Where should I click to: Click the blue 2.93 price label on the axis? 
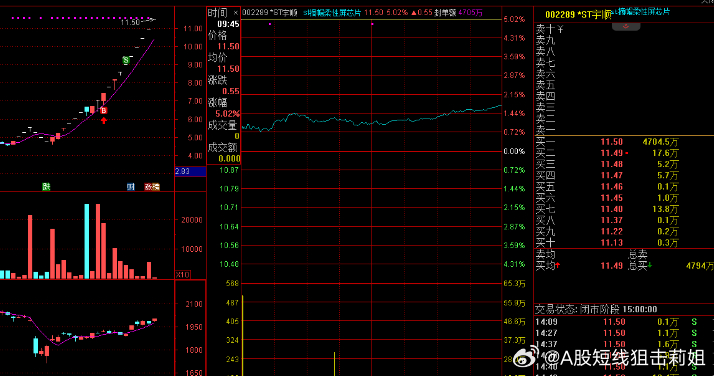tap(190, 171)
